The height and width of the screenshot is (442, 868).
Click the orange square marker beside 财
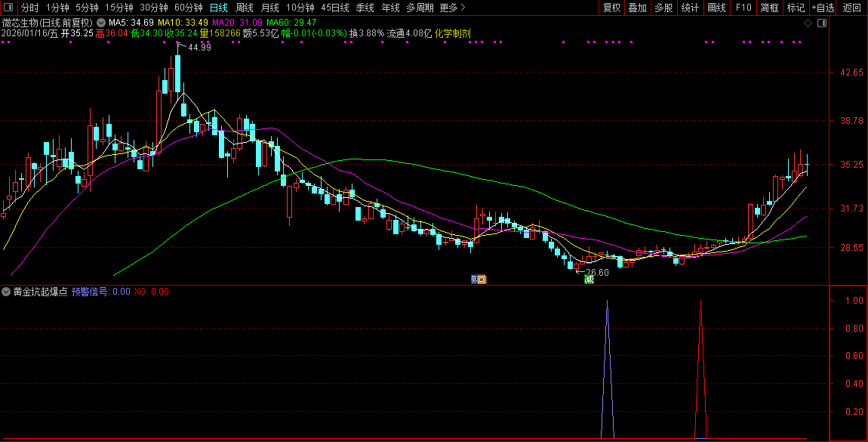[482, 280]
